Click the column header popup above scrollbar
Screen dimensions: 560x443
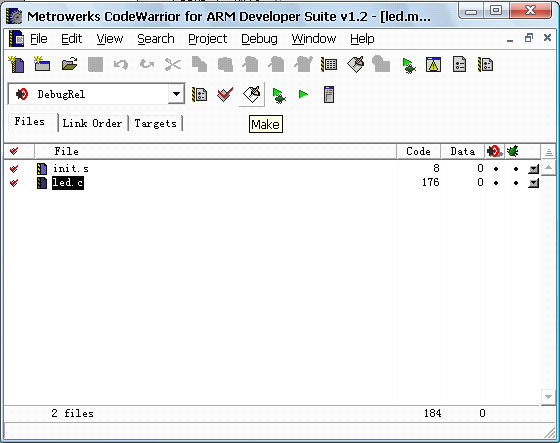[x=549, y=152]
